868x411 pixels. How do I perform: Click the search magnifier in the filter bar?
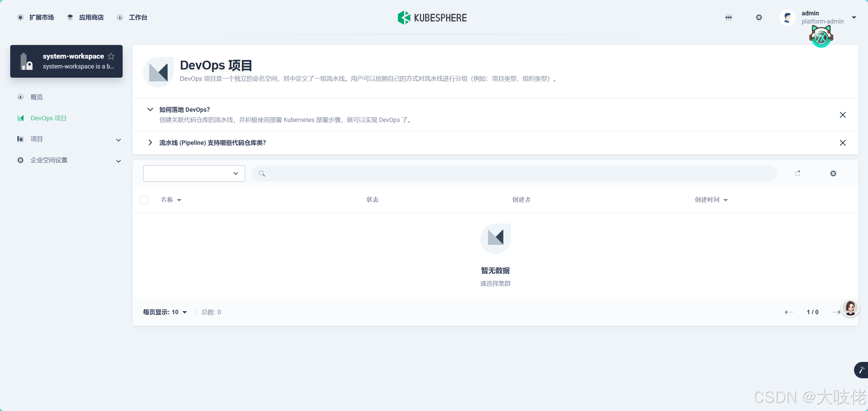pyautogui.click(x=262, y=173)
